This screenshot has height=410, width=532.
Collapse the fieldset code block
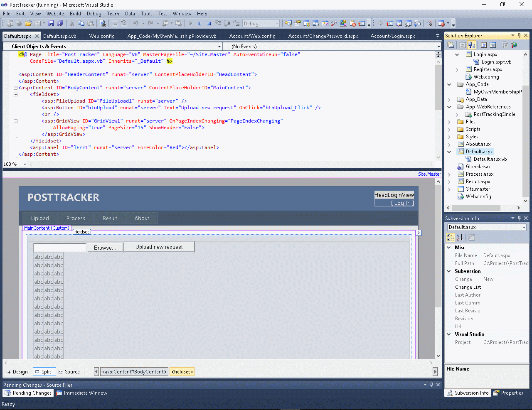[x=15, y=94]
